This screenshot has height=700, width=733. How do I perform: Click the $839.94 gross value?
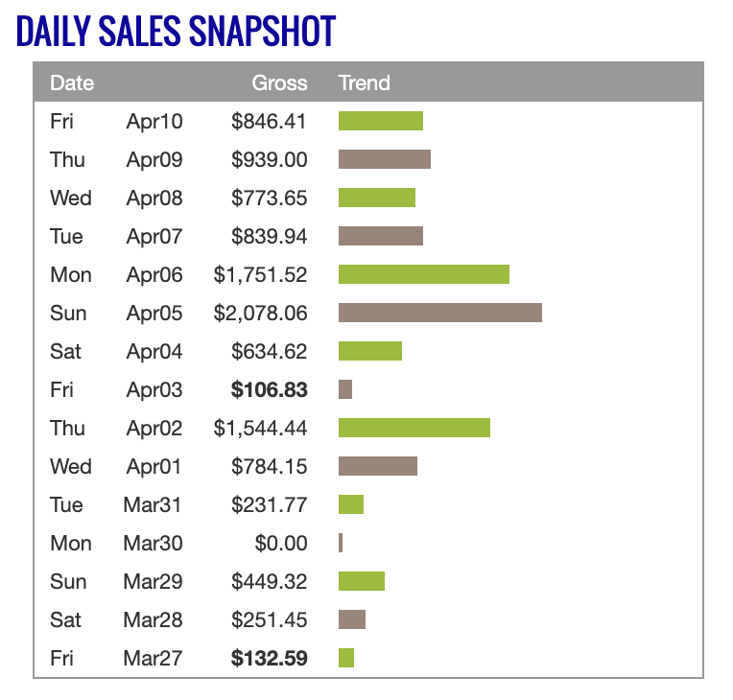pyautogui.click(x=269, y=236)
